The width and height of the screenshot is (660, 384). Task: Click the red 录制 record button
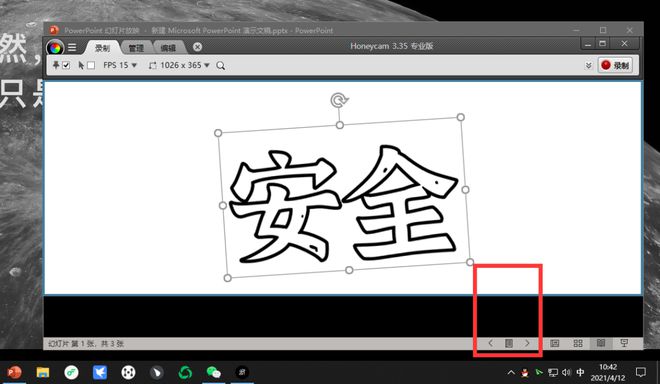point(615,65)
